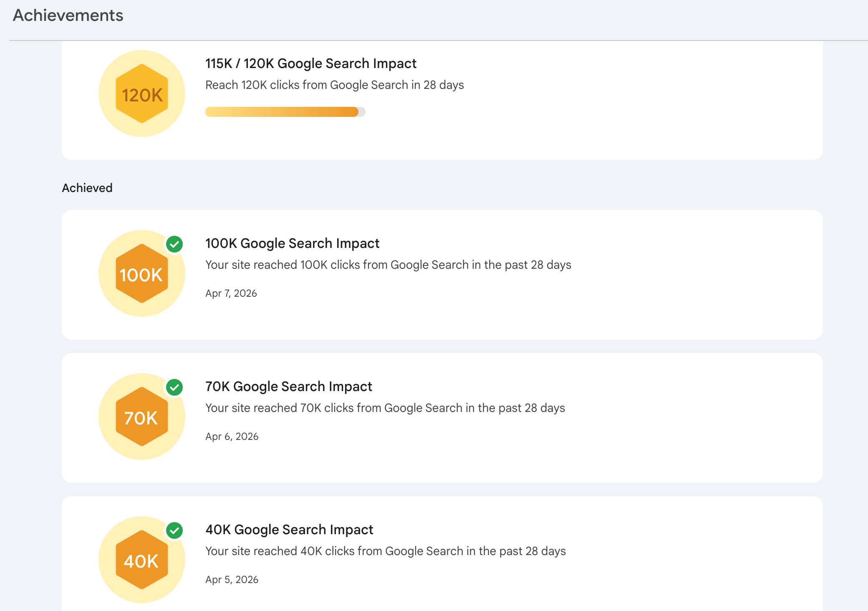Select the Achievements page heading

coord(68,15)
